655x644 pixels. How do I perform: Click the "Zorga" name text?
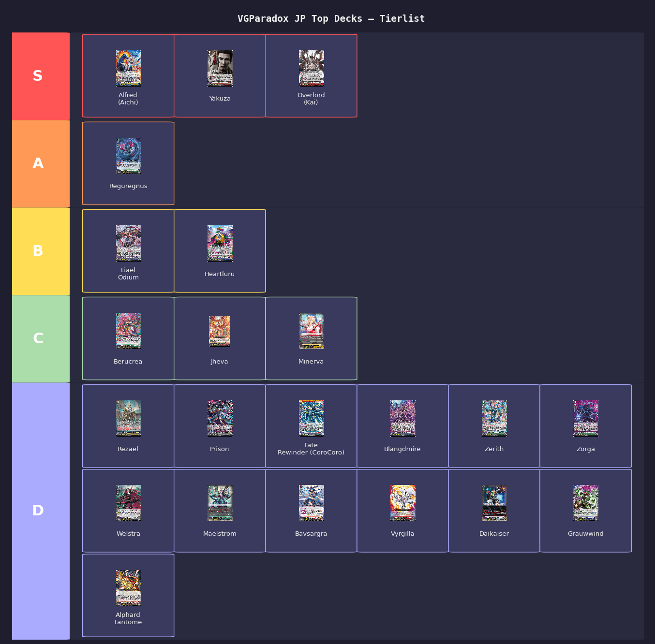pos(586,449)
